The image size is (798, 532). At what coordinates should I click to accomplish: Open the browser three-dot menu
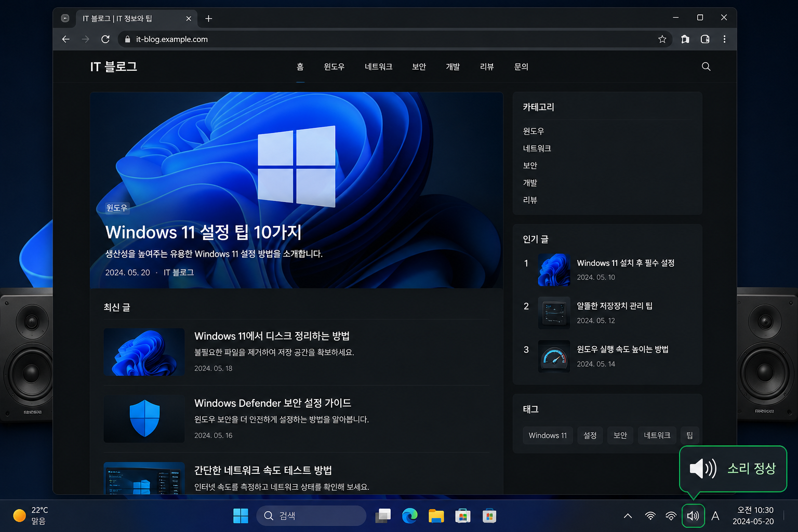(x=724, y=39)
